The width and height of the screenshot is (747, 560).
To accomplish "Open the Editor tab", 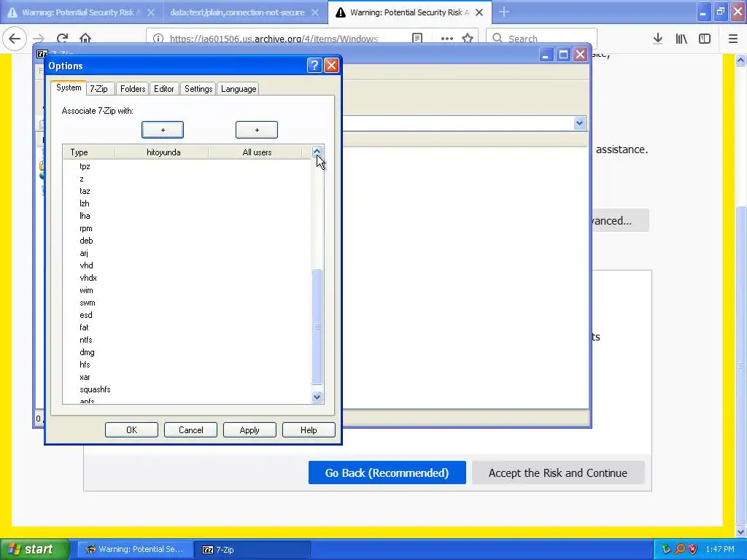I will coord(164,88).
